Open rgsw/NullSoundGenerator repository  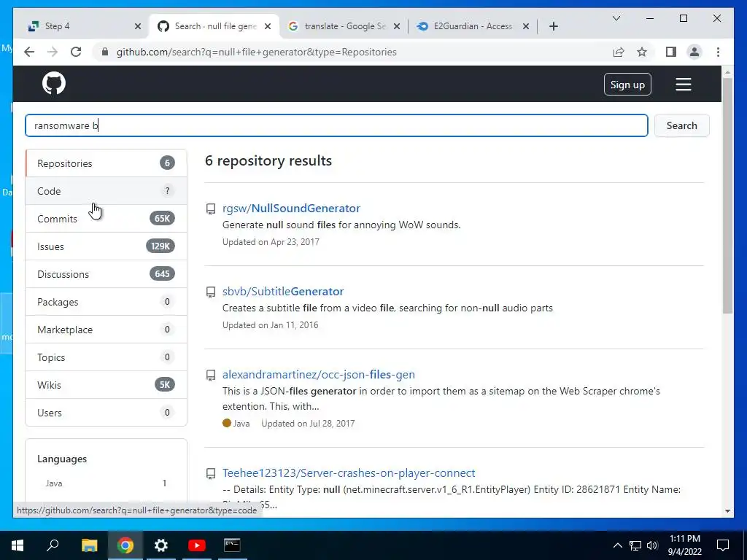tap(291, 208)
